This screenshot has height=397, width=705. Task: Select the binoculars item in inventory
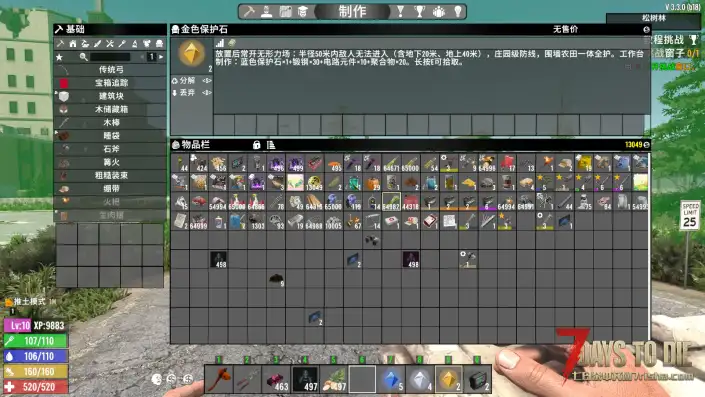click(x=372, y=240)
